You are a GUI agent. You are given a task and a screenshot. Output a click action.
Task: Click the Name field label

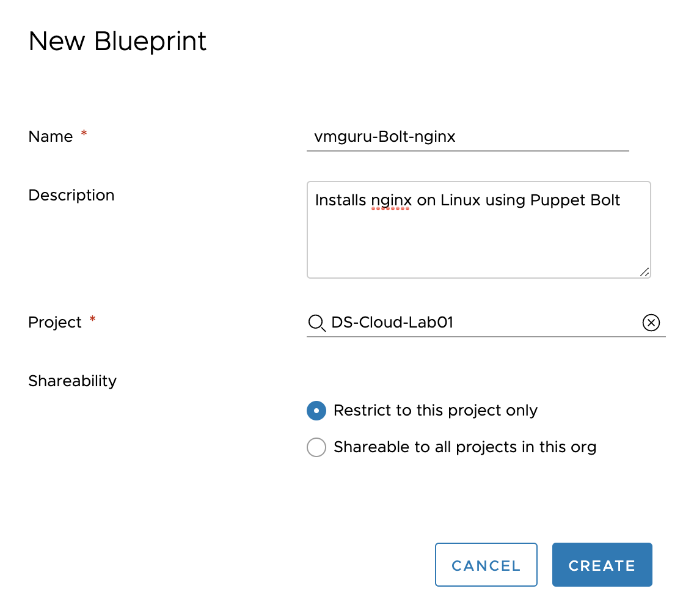[51, 136]
